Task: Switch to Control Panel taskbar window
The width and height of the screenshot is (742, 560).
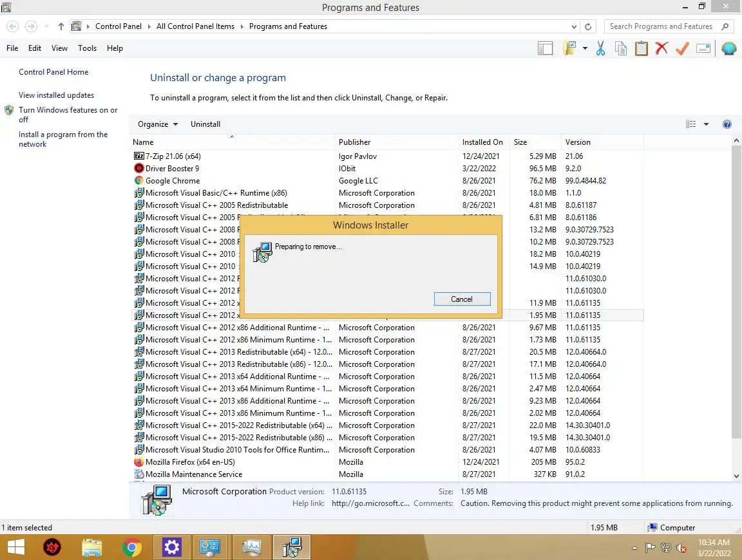Action: pos(211,547)
